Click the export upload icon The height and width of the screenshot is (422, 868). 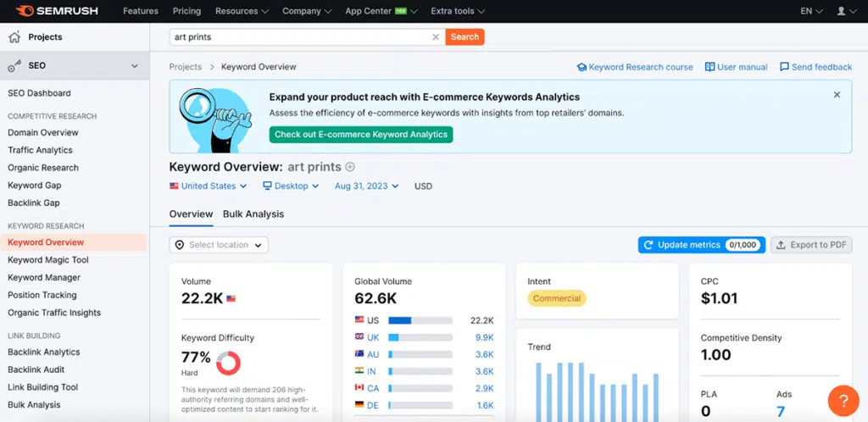[x=781, y=245]
